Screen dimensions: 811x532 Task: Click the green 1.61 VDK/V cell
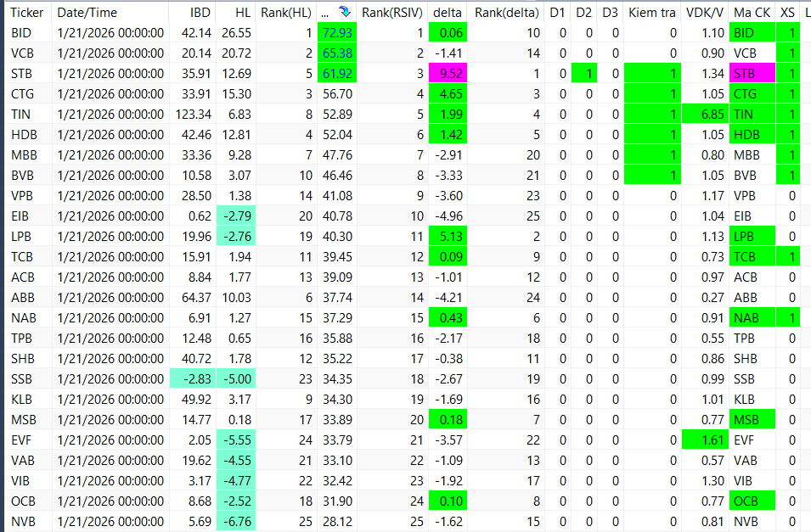point(705,440)
